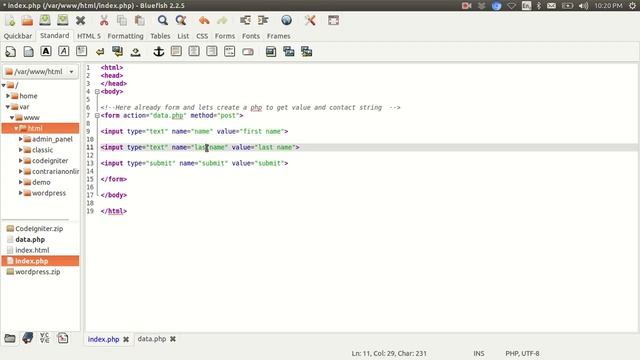640x360 pixels.
Task: Click the Open file icon
Action: click(x=27, y=20)
